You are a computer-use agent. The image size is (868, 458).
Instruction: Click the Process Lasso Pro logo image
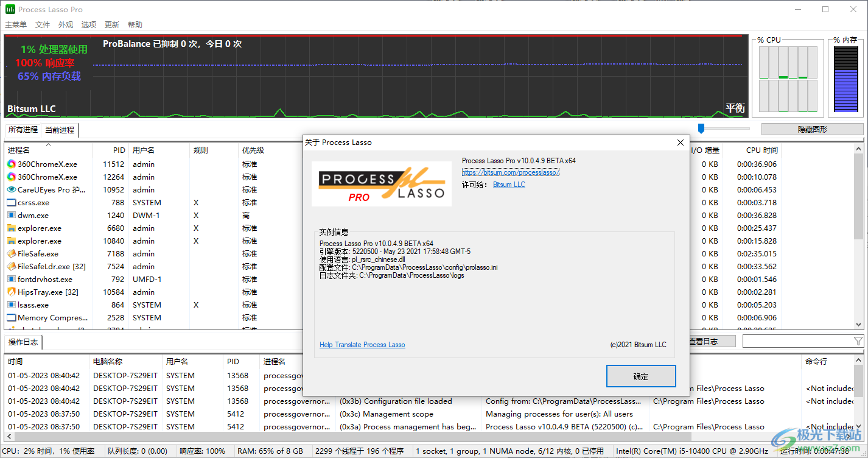[x=382, y=183]
